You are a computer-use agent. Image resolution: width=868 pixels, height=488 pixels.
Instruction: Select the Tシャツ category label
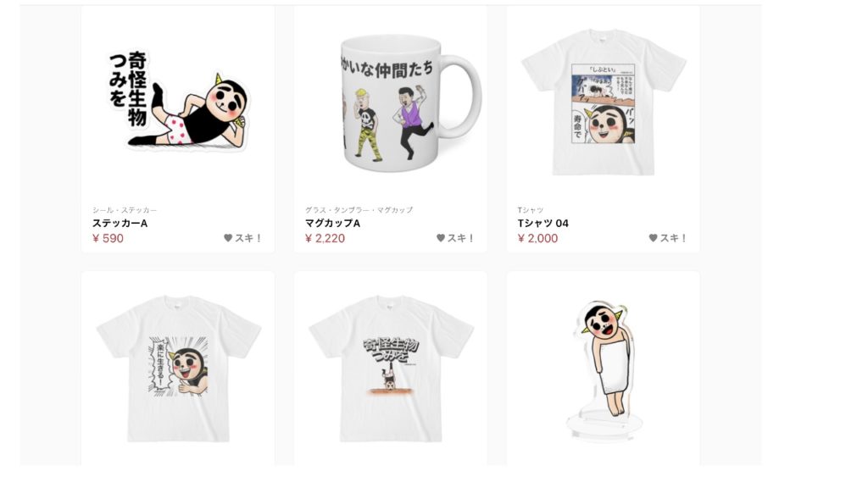point(531,210)
